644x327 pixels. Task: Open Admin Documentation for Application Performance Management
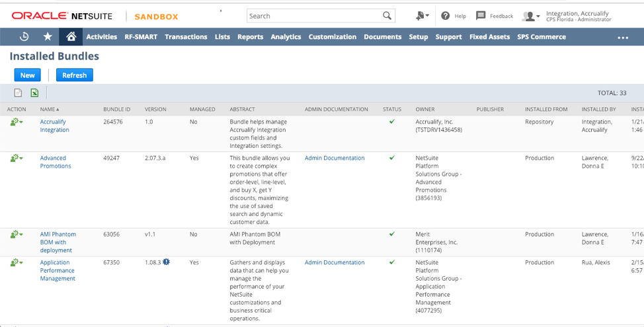pyautogui.click(x=335, y=262)
